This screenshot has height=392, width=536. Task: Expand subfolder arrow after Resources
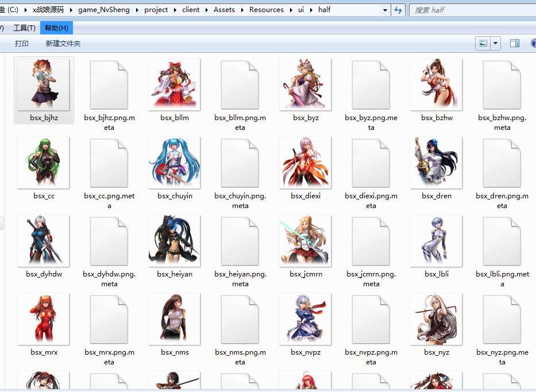click(291, 10)
